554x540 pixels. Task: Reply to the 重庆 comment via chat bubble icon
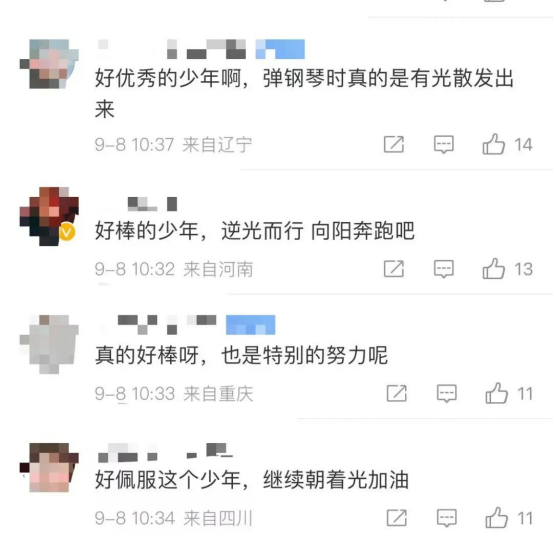pos(447,393)
